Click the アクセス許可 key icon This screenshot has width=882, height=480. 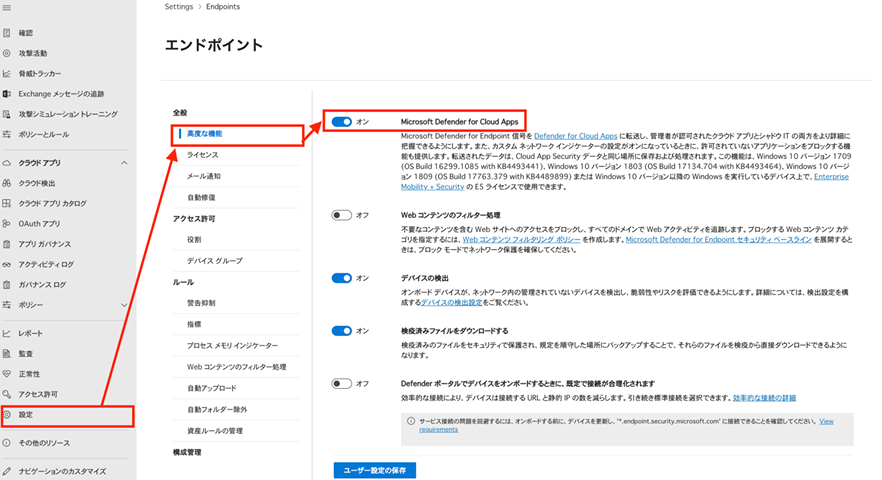click(7, 394)
